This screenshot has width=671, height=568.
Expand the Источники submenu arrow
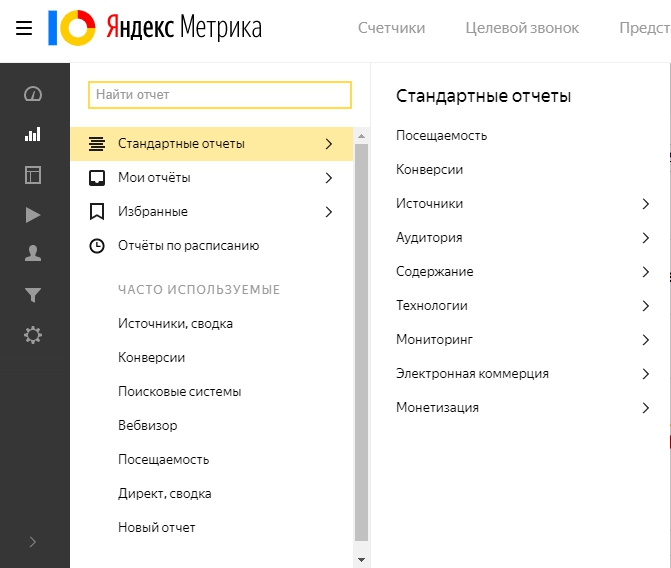coord(646,204)
